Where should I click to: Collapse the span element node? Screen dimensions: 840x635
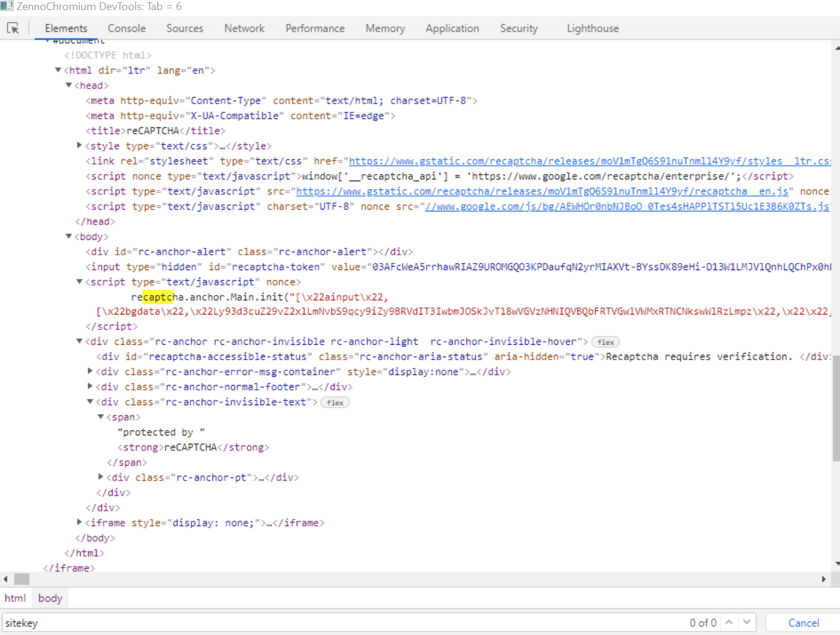tap(101, 417)
